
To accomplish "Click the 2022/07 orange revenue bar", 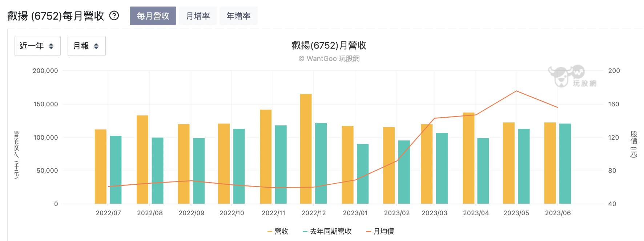I will pyautogui.click(x=101, y=167).
